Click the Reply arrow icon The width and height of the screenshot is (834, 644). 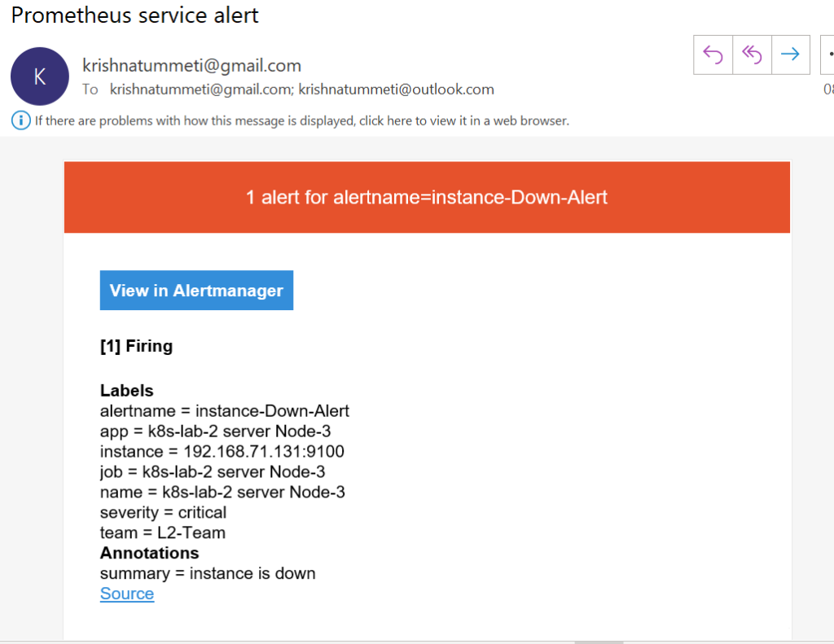pyautogui.click(x=713, y=55)
